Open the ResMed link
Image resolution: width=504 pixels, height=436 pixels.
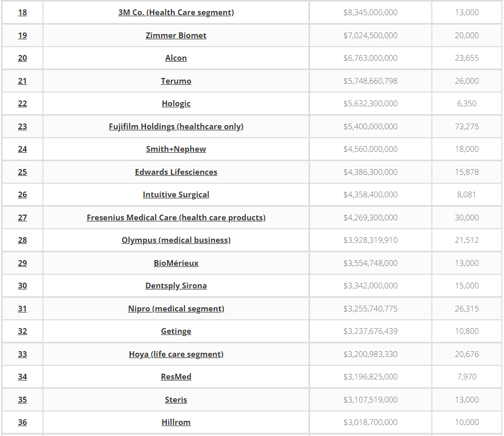tap(176, 377)
